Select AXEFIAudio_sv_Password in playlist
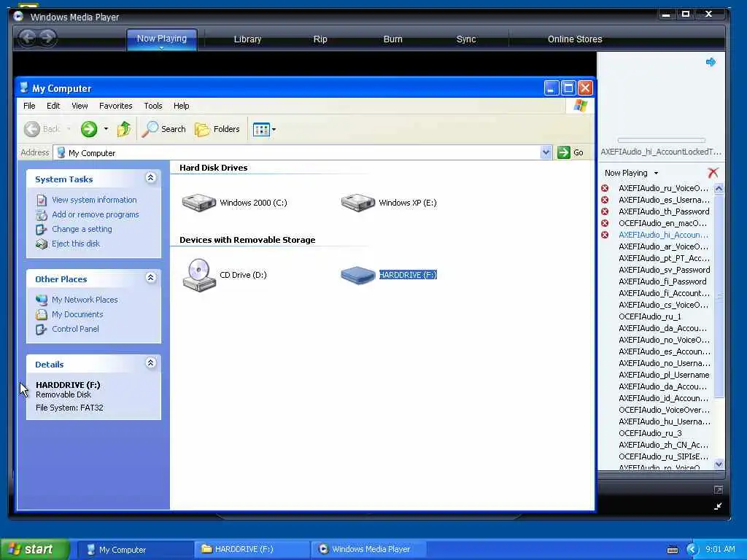This screenshot has width=747, height=560. point(664,270)
